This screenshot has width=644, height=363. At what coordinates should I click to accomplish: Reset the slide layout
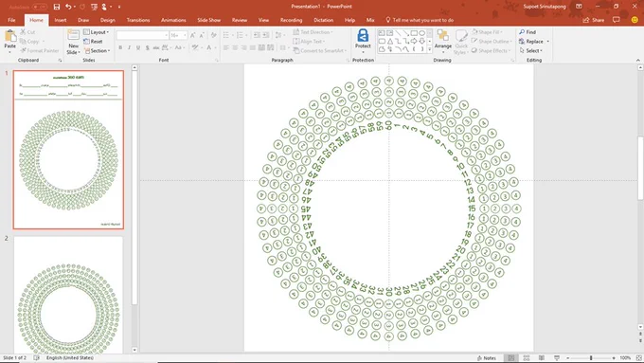[x=93, y=41]
